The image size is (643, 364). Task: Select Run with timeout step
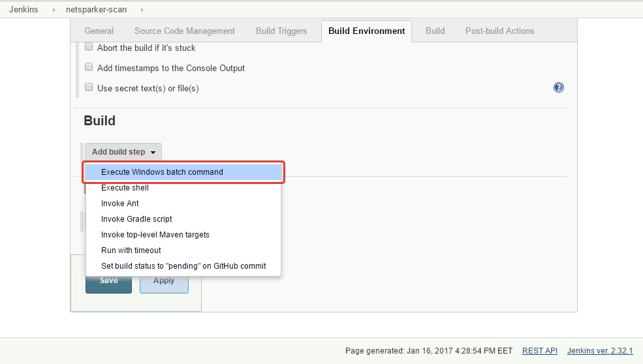click(131, 250)
